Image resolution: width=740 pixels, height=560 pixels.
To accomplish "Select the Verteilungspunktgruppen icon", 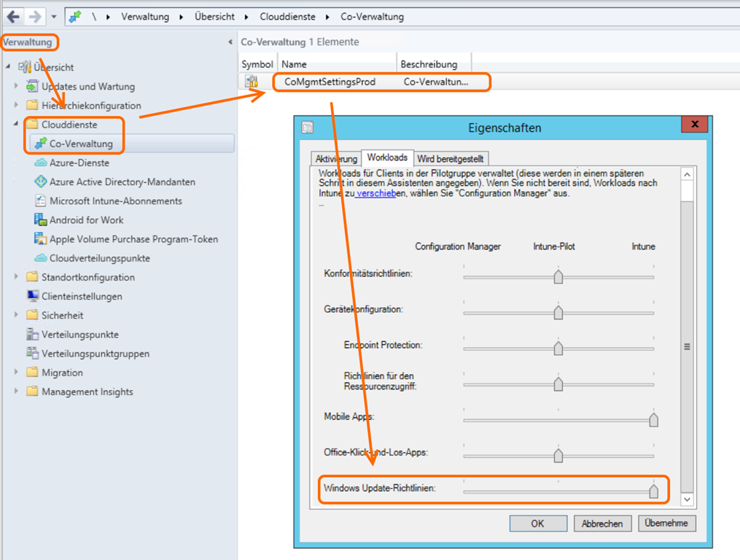I will tap(32, 354).
